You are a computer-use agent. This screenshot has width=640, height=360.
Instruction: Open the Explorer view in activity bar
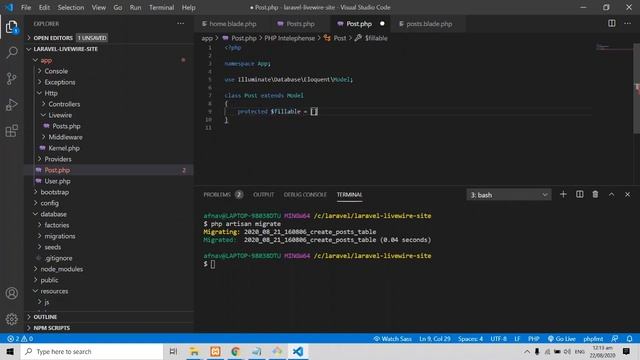[x=12, y=27]
